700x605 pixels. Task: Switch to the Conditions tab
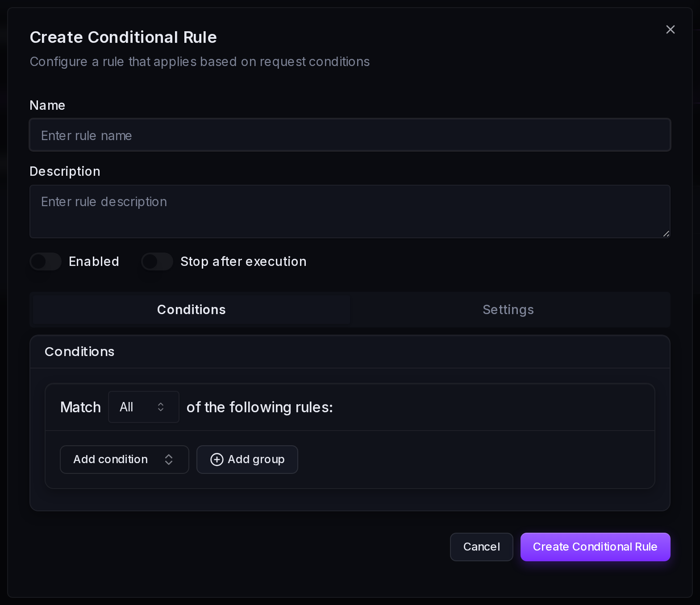point(192,310)
